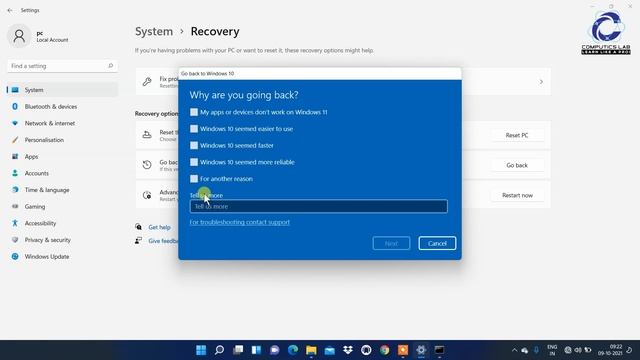
Task: Click the Settings gear taskbar icon
Action: click(421, 350)
